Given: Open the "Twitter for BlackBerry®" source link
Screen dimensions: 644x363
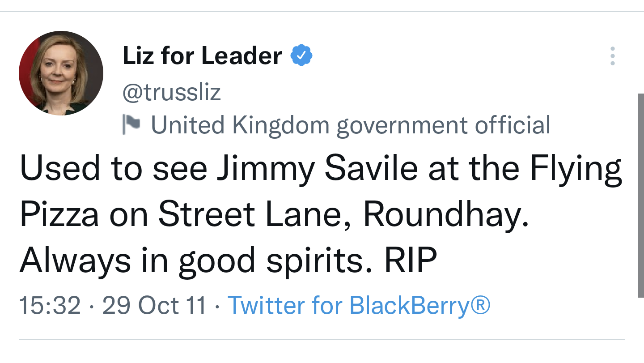Looking at the screenshot, I should click(x=359, y=305).
